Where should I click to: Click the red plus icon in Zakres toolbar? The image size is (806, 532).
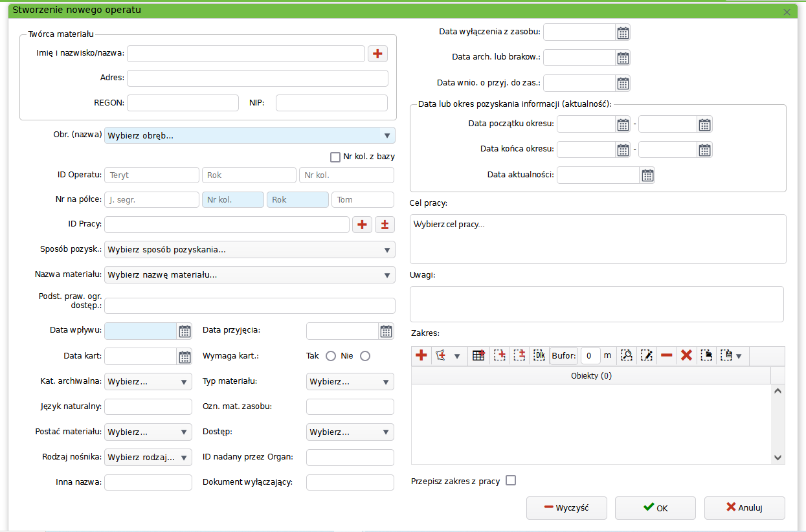[x=421, y=355]
